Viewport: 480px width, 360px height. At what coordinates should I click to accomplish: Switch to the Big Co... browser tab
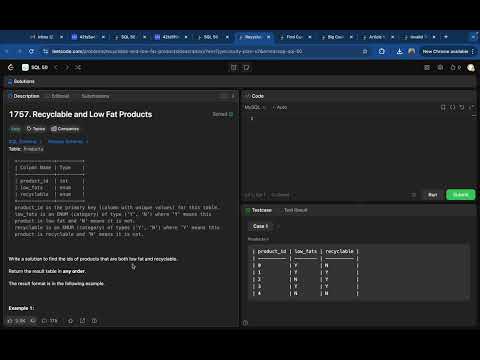(336, 37)
